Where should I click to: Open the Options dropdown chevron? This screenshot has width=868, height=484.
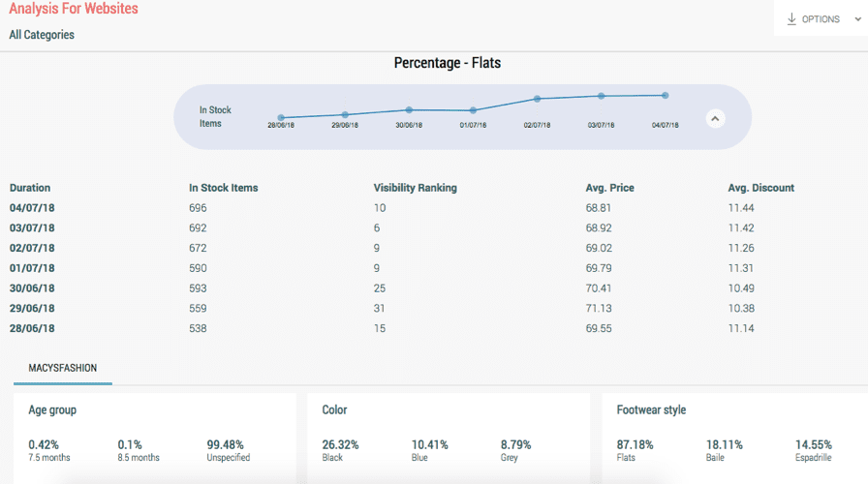coord(858,19)
